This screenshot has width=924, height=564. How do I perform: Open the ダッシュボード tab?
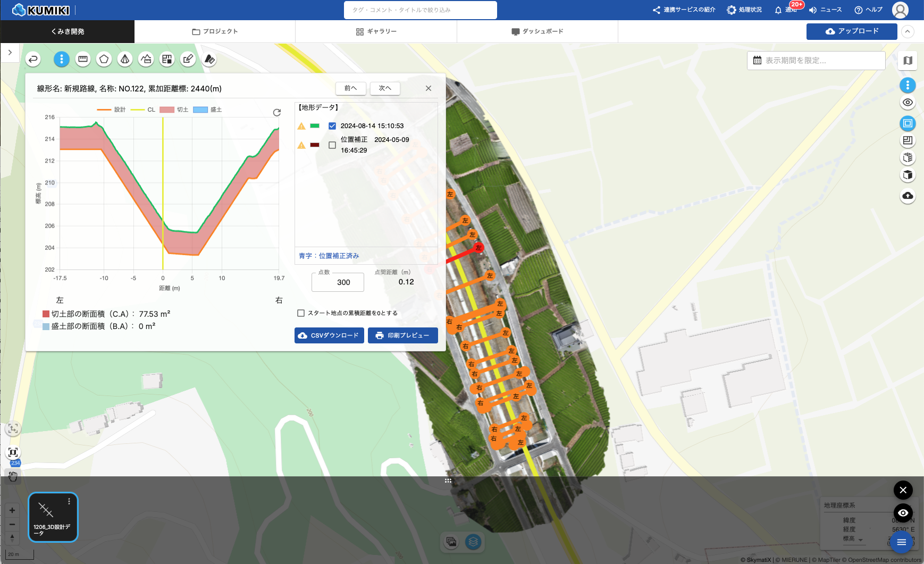537,31
